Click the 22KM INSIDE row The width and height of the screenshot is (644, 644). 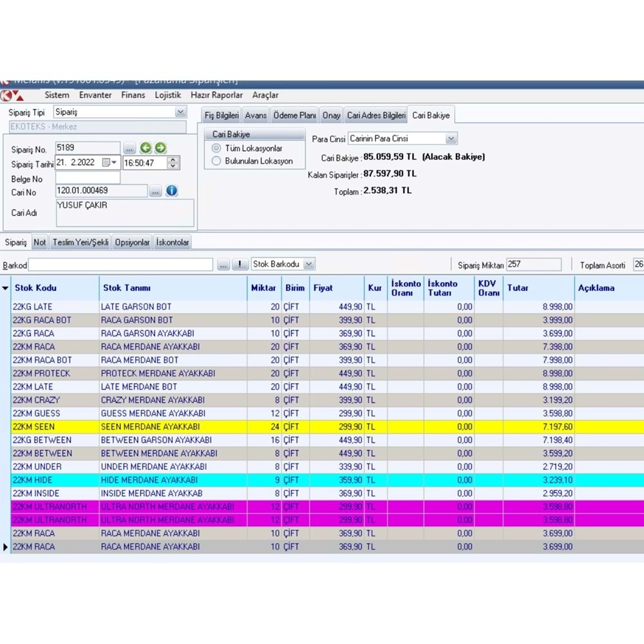click(327, 493)
